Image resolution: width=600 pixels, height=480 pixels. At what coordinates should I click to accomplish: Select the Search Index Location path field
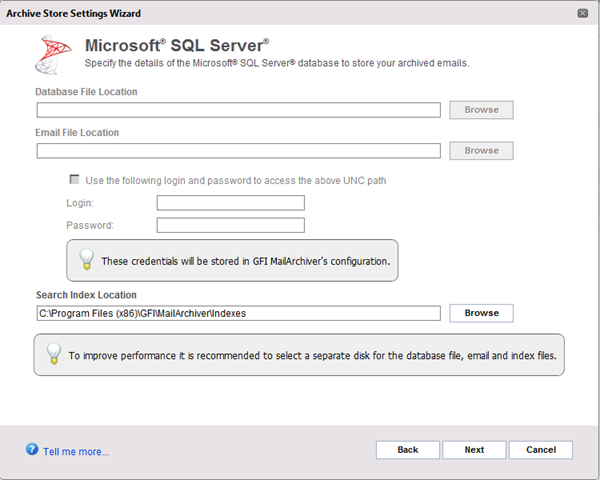pyautogui.click(x=239, y=313)
